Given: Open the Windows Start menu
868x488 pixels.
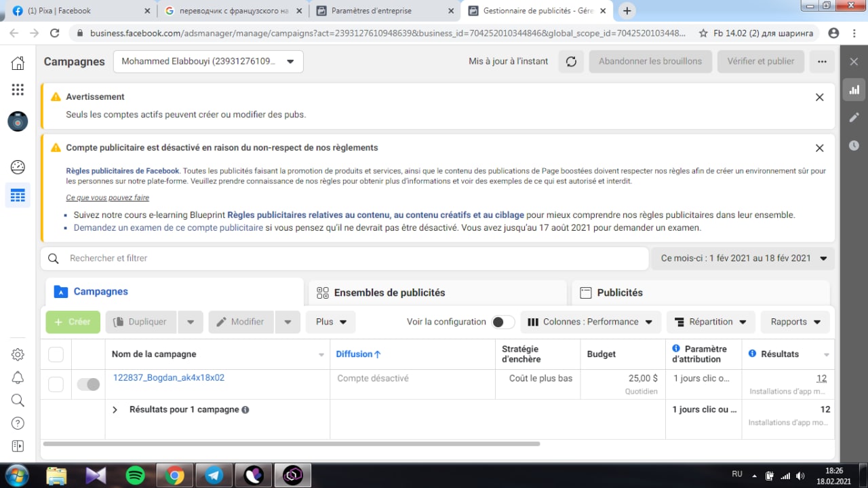Looking at the screenshot, I should click(17, 474).
